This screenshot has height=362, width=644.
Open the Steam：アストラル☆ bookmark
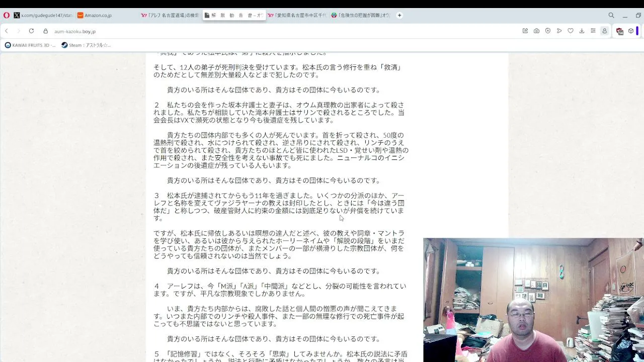86,45
